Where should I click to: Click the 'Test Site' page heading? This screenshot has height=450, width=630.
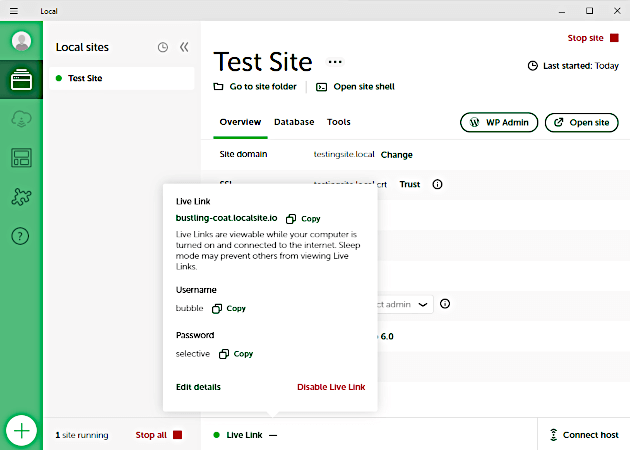(263, 62)
